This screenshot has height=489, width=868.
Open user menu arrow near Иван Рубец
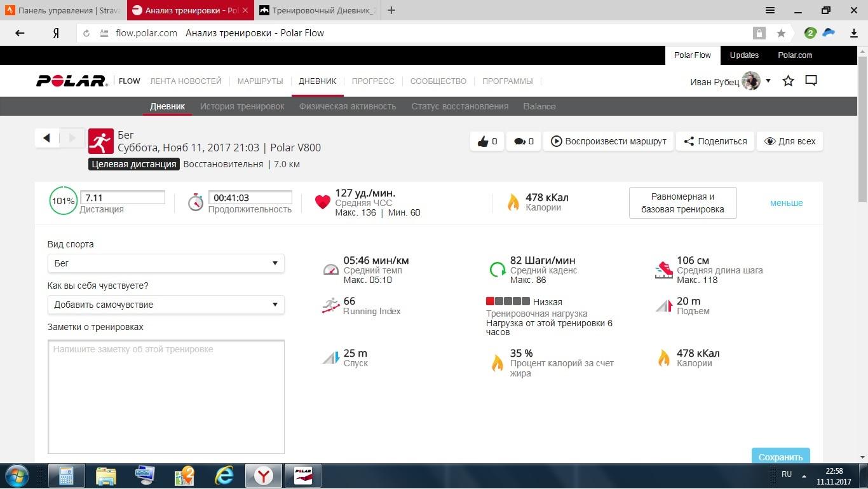[x=768, y=81]
